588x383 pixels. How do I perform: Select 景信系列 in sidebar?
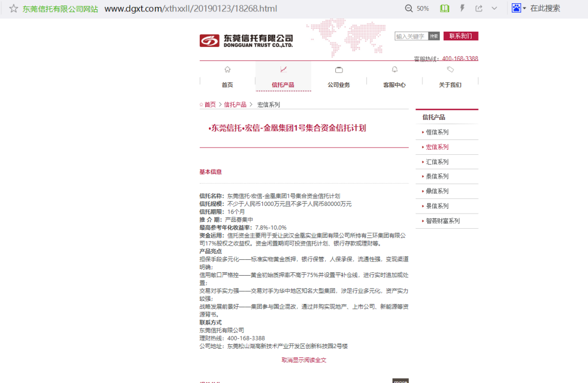437,206
